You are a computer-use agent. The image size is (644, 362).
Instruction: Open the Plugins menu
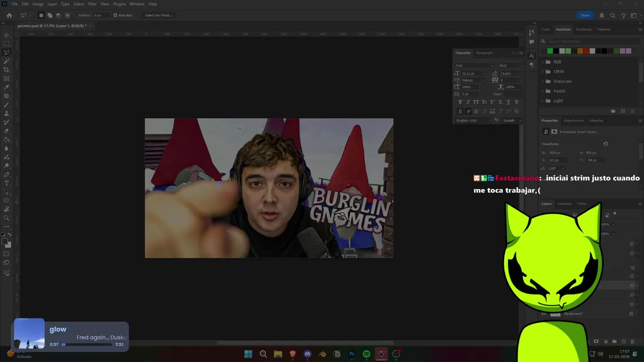(x=119, y=4)
